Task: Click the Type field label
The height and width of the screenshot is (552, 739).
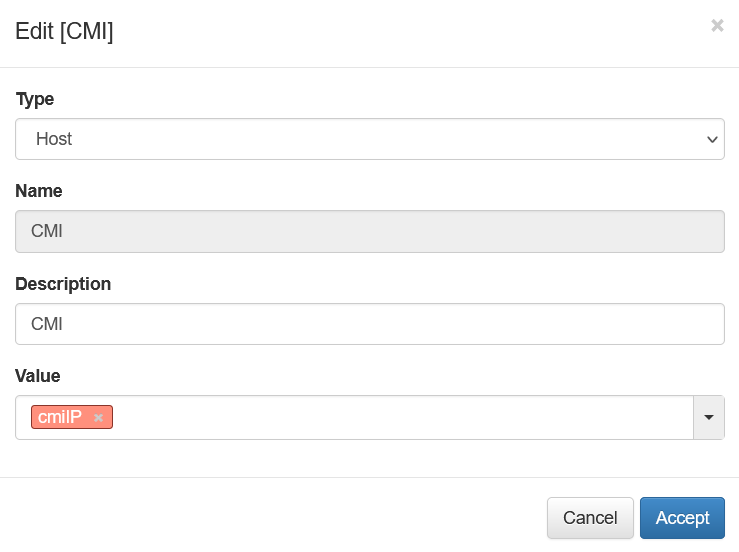Action: click(x=35, y=99)
